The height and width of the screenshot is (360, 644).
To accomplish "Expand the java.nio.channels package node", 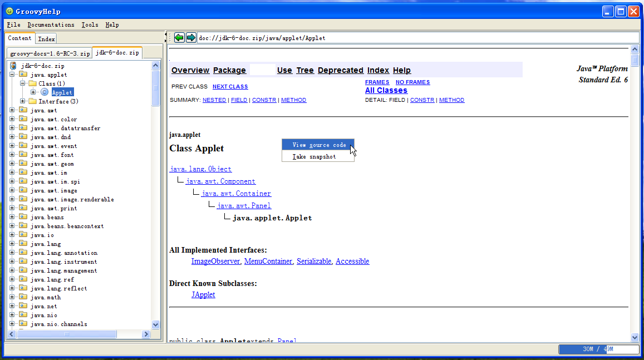I will click(x=12, y=324).
